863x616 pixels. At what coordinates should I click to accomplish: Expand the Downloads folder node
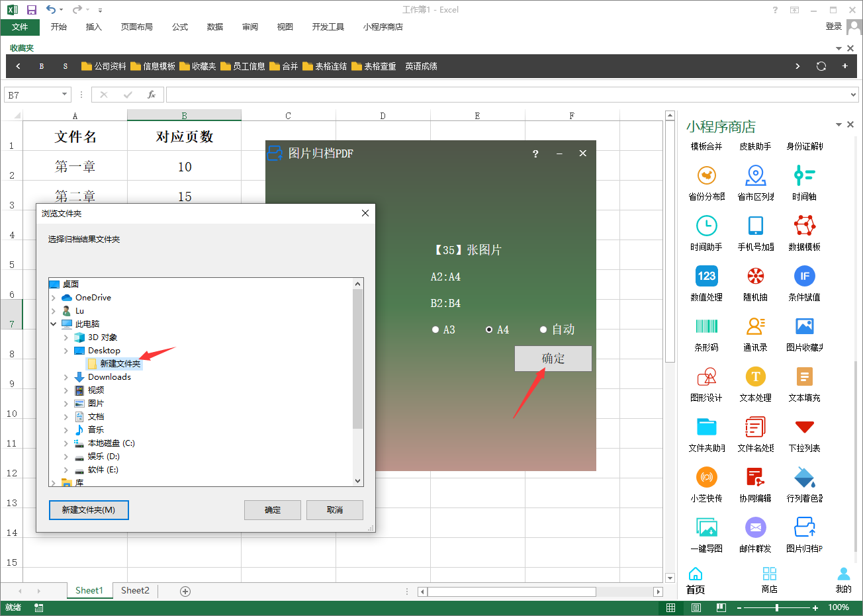point(66,377)
